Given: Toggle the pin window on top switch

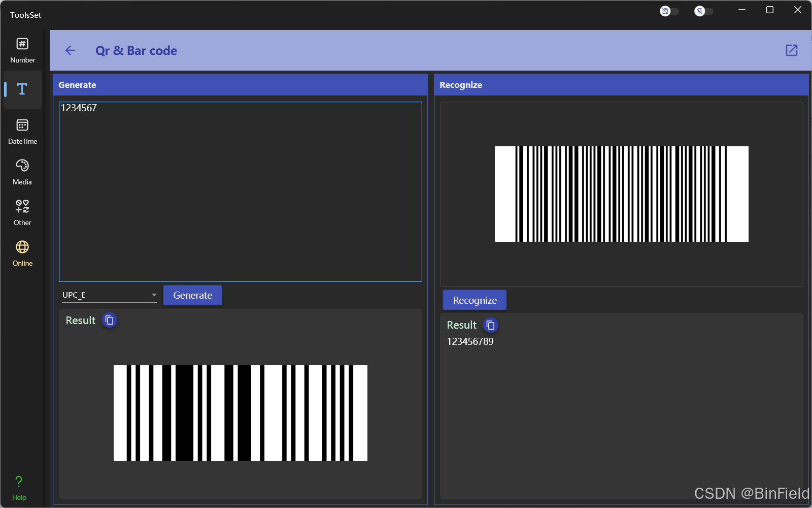Looking at the screenshot, I should pyautogui.click(x=703, y=11).
